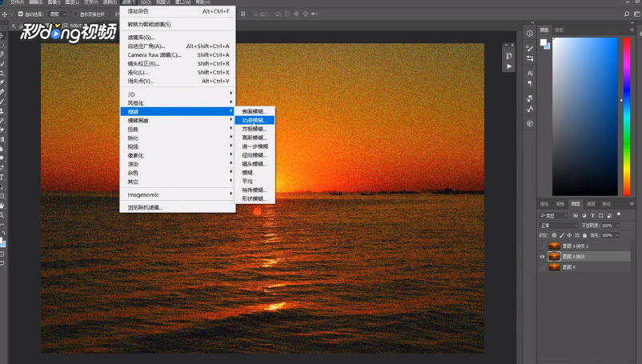
Task: Open the Adjustments sliders panel icon
Action: [x=530, y=58]
